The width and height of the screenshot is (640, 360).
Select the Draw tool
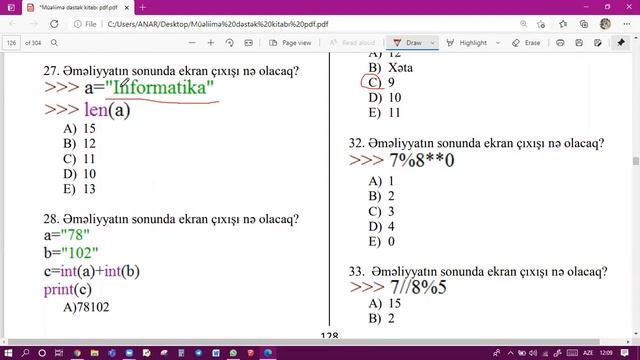coord(407,43)
